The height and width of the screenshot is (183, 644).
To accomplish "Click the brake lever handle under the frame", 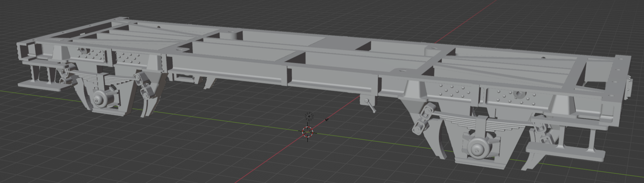I will pos(371,106).
